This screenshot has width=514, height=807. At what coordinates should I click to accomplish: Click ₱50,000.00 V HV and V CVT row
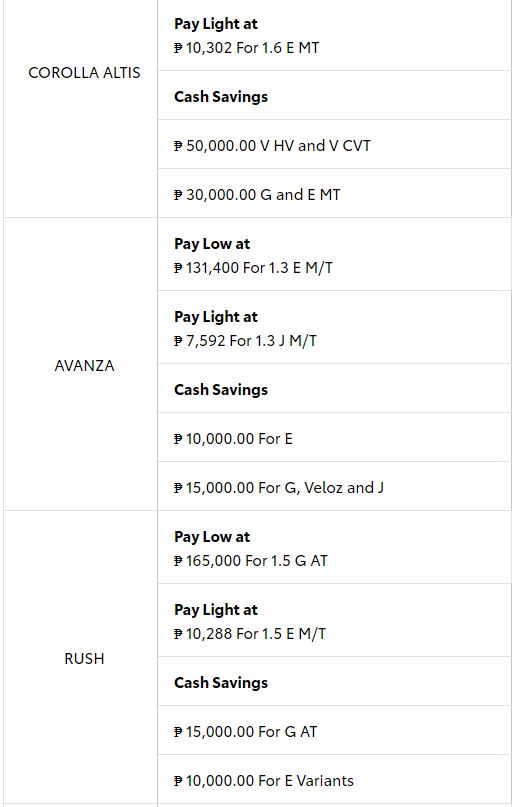[x=334, y=144]
